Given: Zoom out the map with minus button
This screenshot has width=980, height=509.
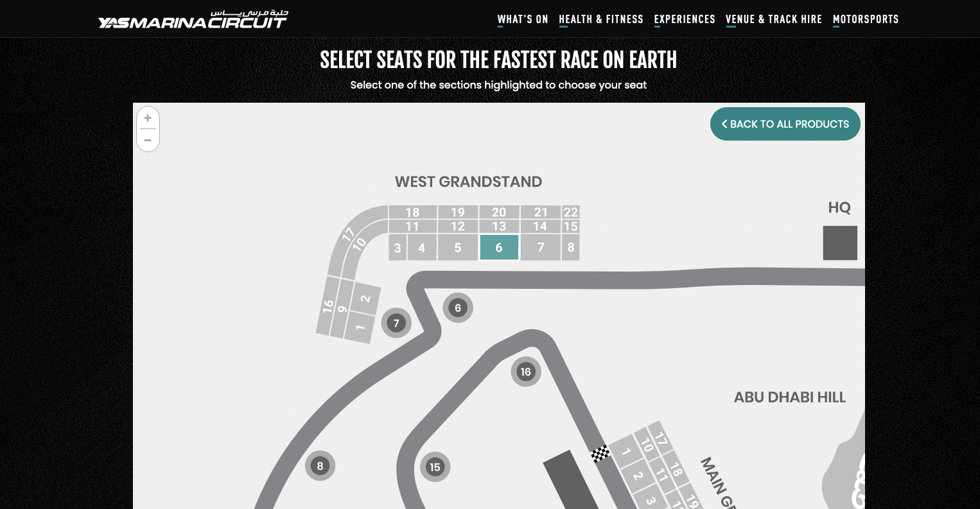Looking at the screenshot, I should tap(148, 140).
